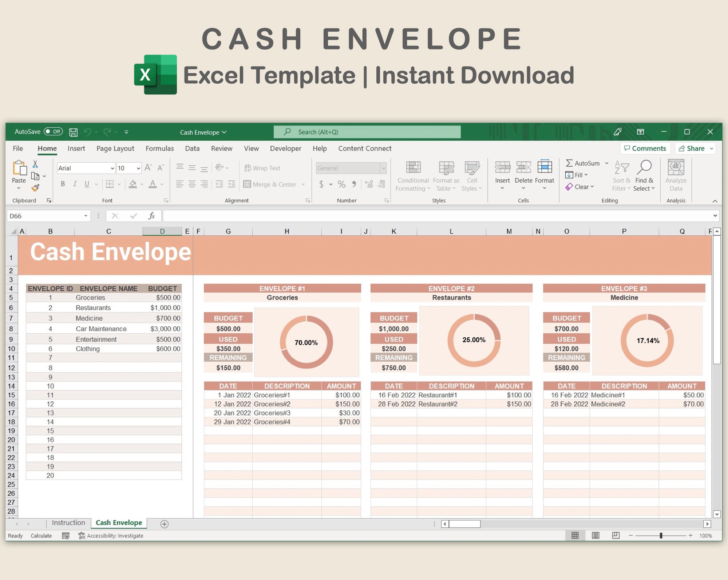Toggle italic formatting
Screen dimensions: 728x580
[x=75, y=184]
